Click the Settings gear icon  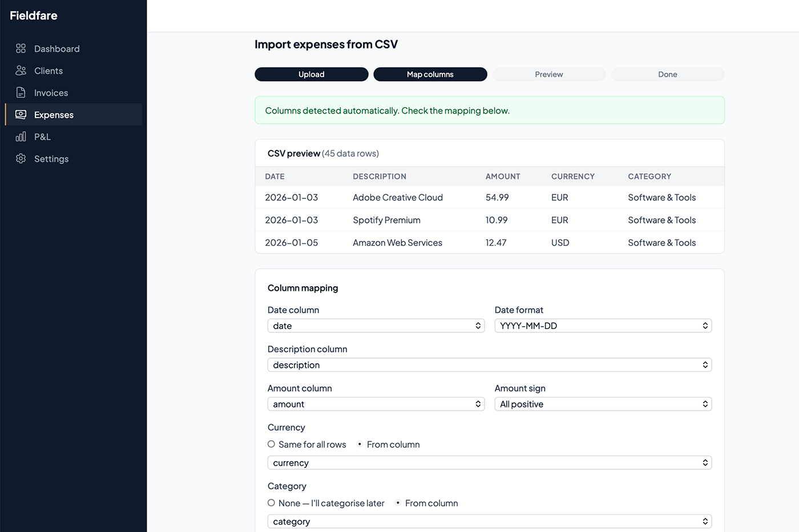(21, 159)
